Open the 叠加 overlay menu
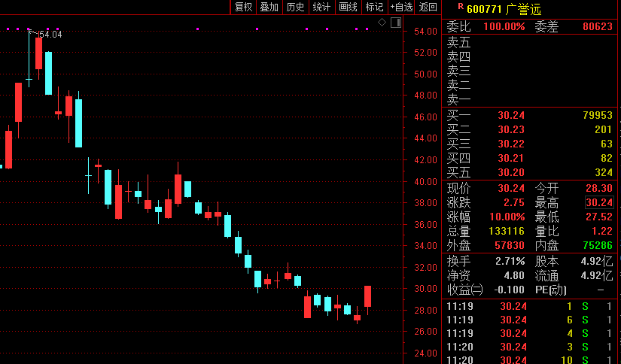Viewport: 621px width, 364px height. [269, 8]
